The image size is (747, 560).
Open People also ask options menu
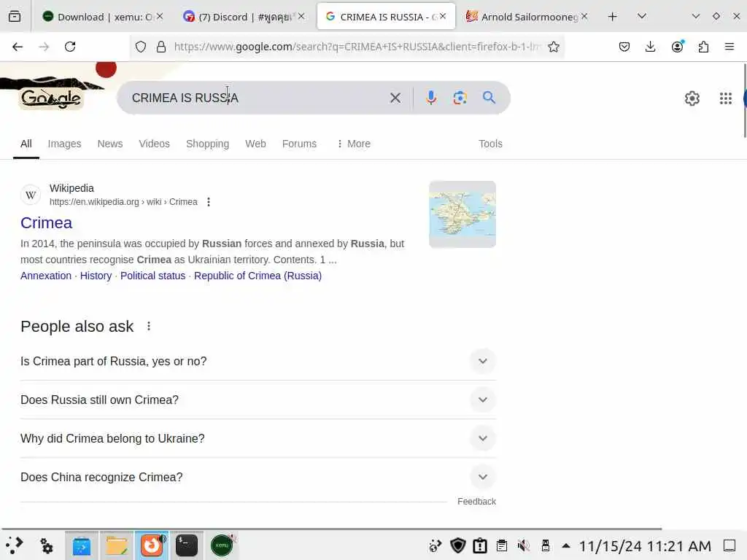tap(149, 326)
